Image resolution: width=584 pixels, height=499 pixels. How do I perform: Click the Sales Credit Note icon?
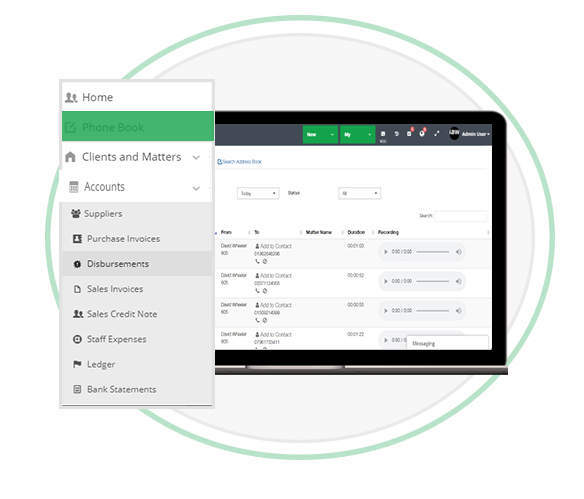point(77,314)
